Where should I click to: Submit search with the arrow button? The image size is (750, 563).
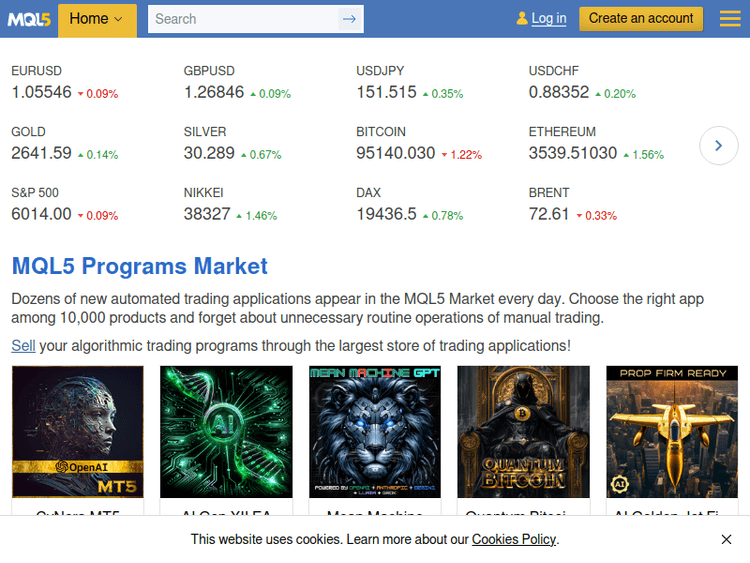click(x=349, y=19)
